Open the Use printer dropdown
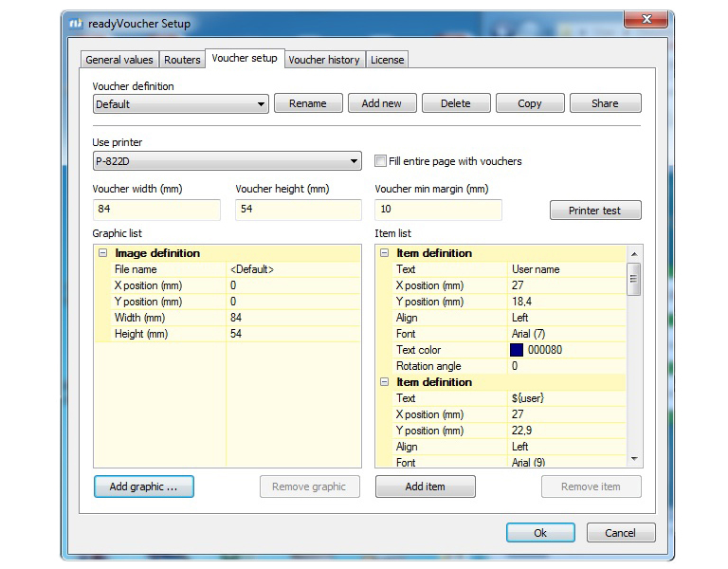This screenshot has height=569, width=728. click(x=354, y=161)
